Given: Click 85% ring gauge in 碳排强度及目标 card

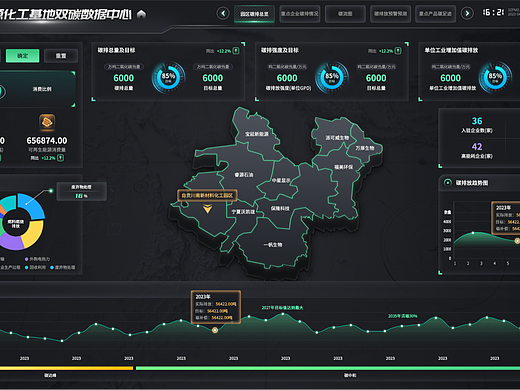Looking at the screenshot, I should point(332,77).
